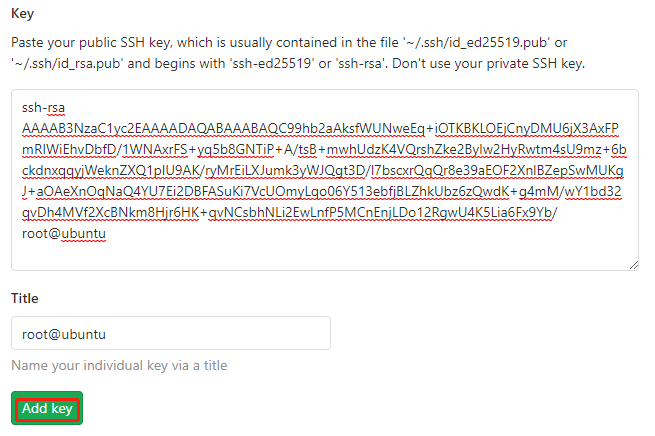The width and height of the screenshot is (655, 436).
Task: Click the 'ssh-ed25519' text in the description
Action: (272, 63)
